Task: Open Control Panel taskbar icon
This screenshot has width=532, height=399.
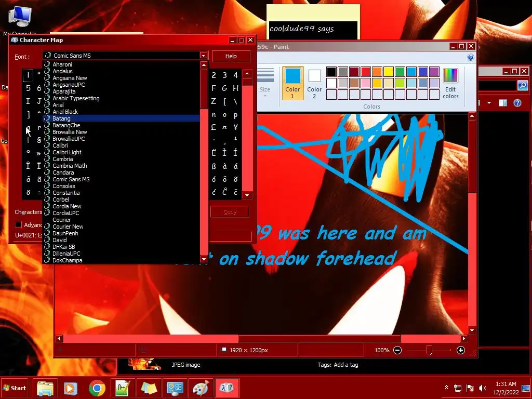Action: tap(175, 388)
